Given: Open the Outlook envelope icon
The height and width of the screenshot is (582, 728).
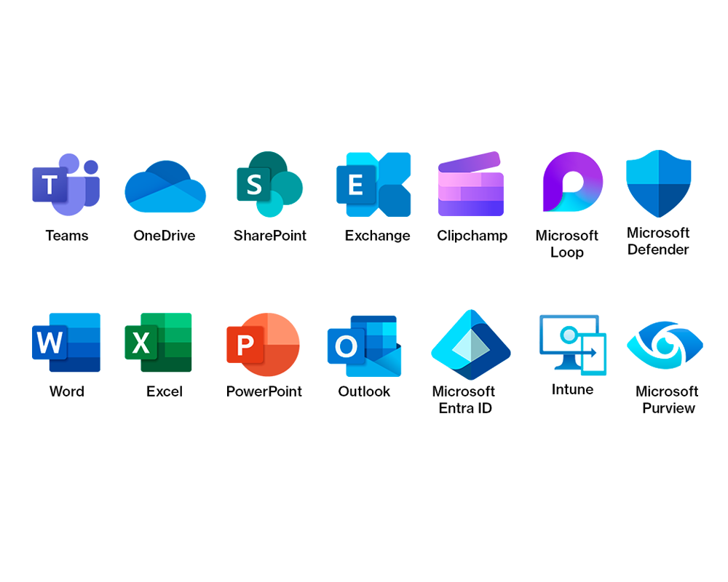Looking at the screenshot, I should pos(365,346).
